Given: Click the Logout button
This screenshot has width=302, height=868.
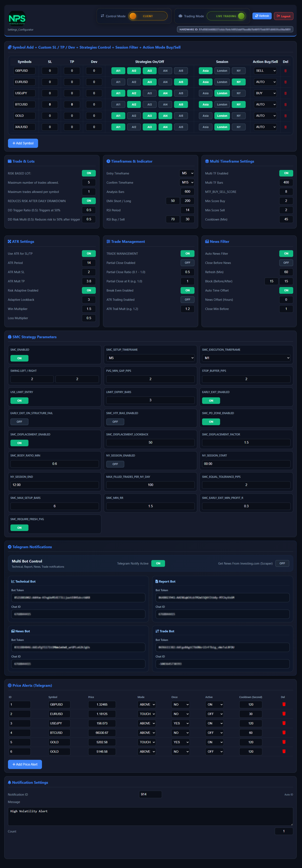Looking at the screenshot, I should pyautogui.click(x=283, y=16).
